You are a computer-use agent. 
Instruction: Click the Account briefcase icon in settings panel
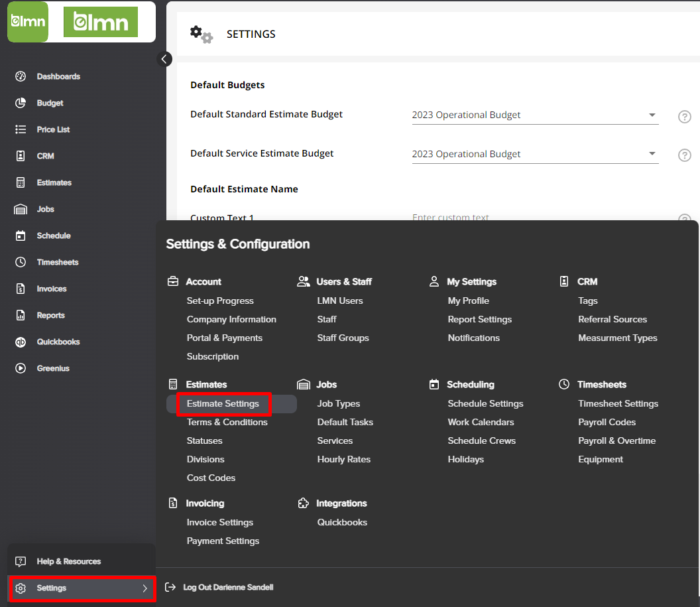point(173,281)
